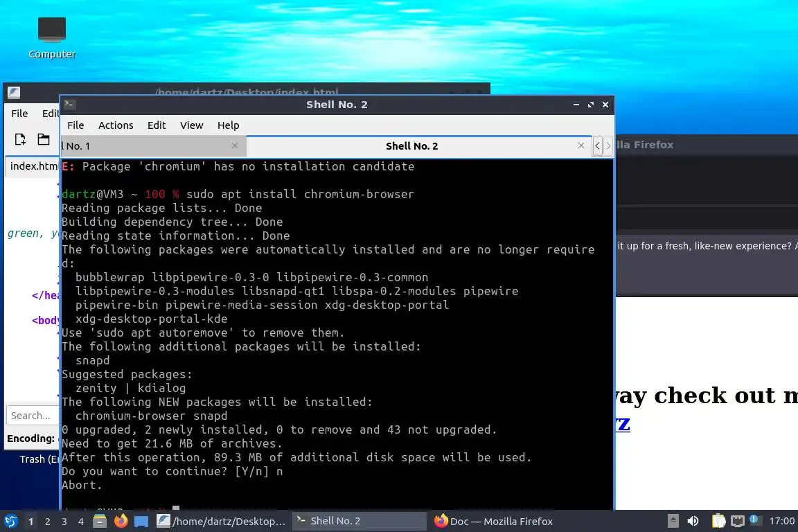The width and height of the screenshot is (798, 532).
Task: Click the network monitor tray icon
Action: pos(737,521)
